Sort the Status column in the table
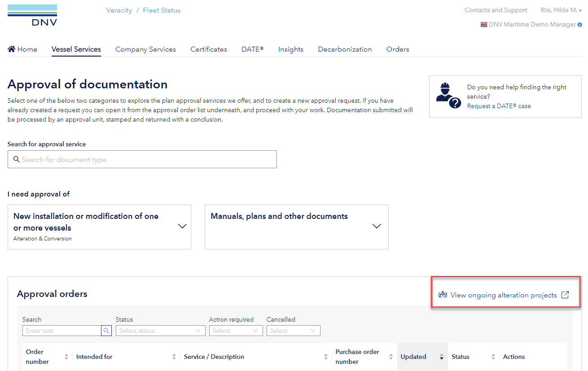 coord(493,357)
